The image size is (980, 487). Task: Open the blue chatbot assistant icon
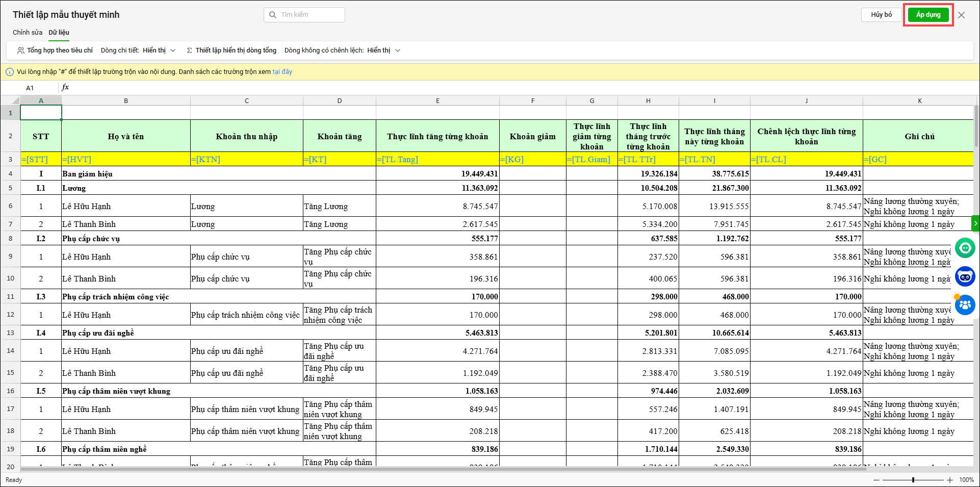pyautogui.click(x=965, y=277)
